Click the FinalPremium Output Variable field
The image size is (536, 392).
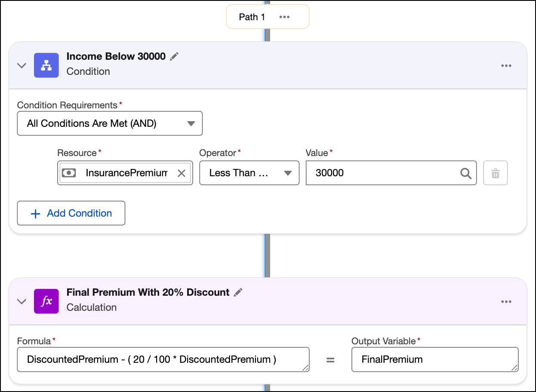434,359
